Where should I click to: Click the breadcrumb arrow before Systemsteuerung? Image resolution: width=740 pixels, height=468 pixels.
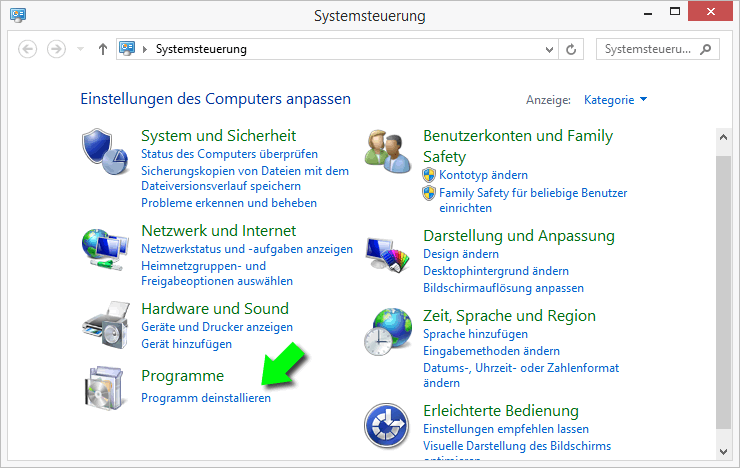point(145,49)
